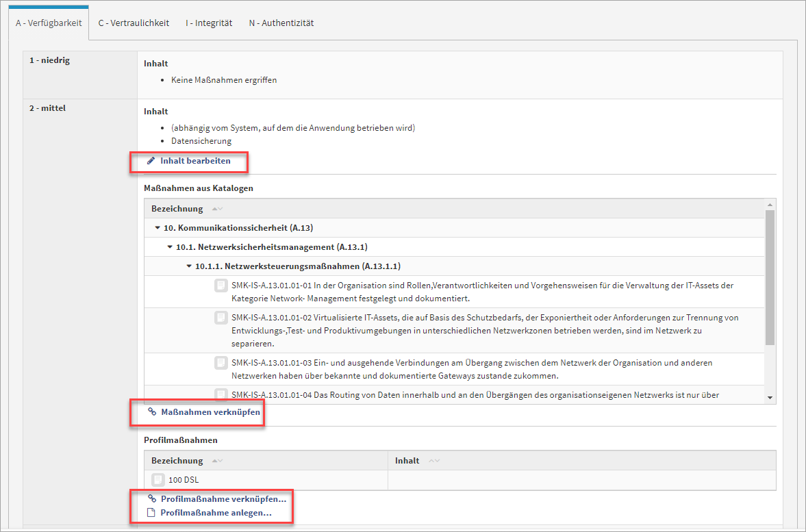This screenshot has height=532, width=806.
Task: Click the document icon of SMK-IS-A.13.01.01-03
Action: tap(221, 363)
